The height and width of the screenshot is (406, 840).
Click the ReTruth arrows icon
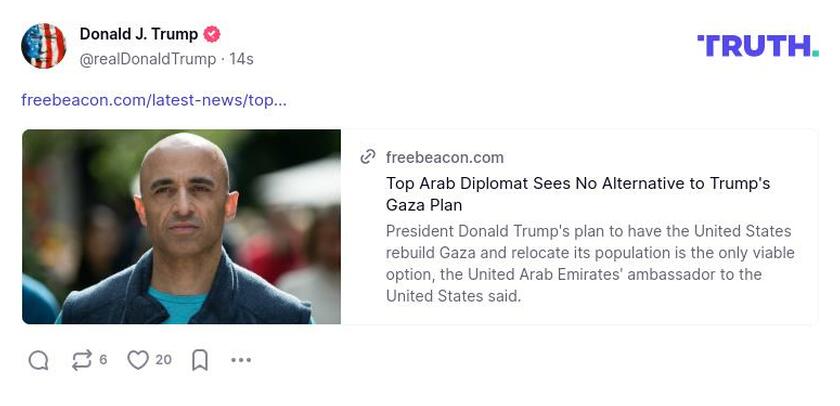[x=81, y=360]
